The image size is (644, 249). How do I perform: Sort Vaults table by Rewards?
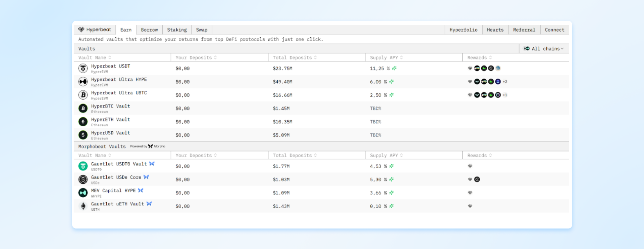(480, 57)
